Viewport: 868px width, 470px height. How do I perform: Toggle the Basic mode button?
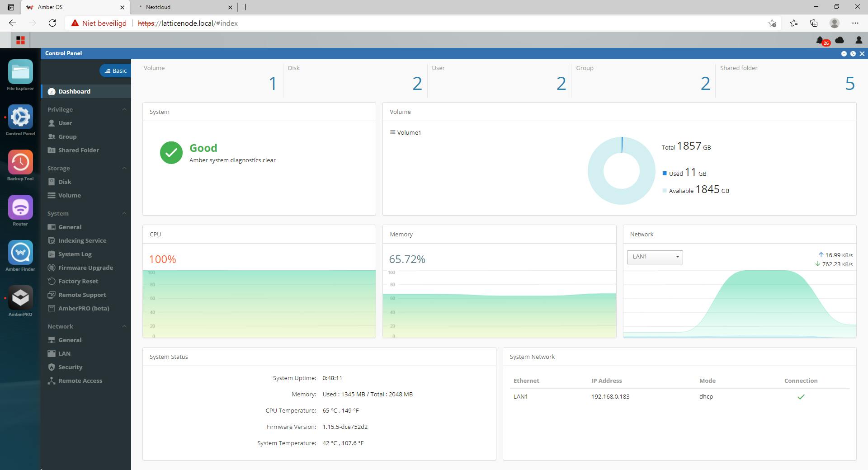point(115,70)
